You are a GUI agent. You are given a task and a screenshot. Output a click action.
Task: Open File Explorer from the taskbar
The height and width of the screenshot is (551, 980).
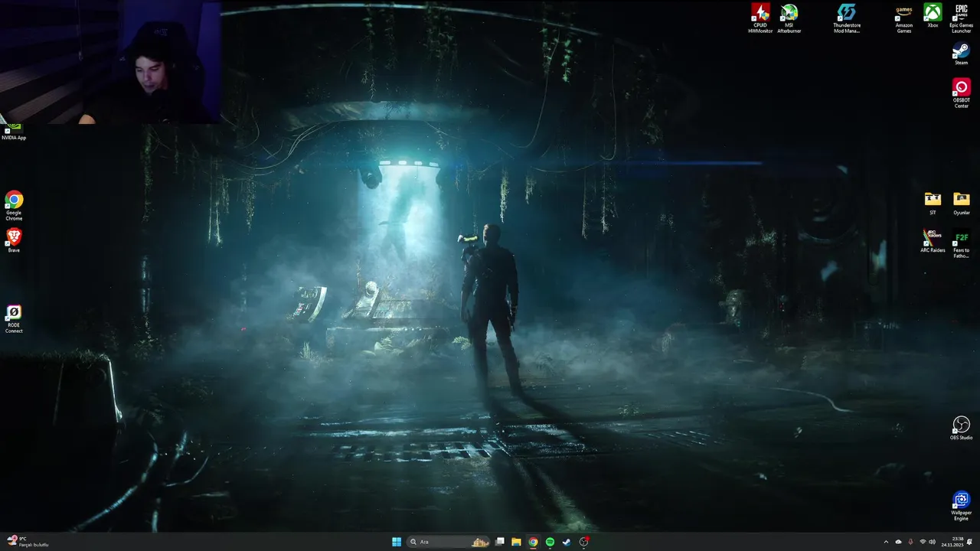[x=517, y=542]
